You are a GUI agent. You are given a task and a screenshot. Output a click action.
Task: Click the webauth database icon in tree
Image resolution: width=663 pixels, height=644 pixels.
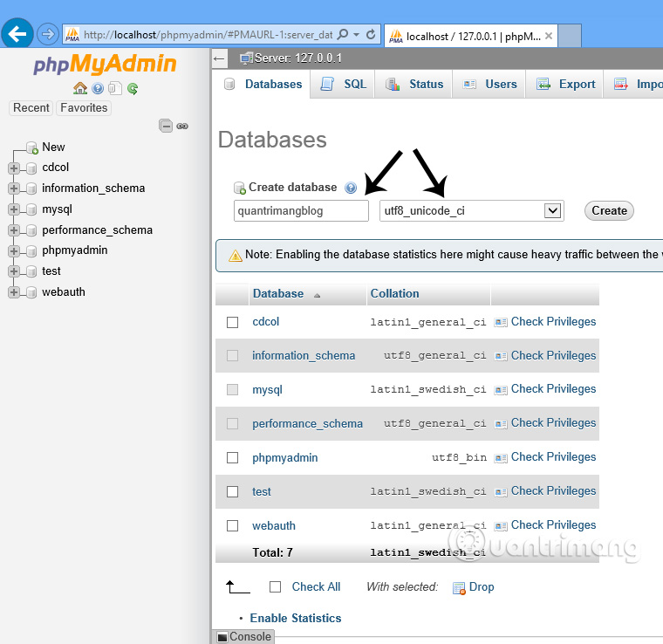[31, 292]
